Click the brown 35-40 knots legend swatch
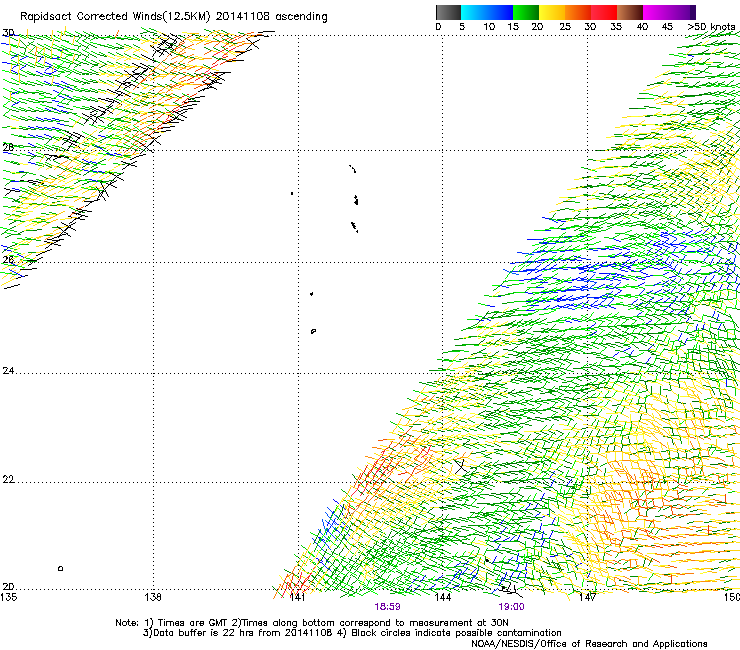 coord(630,12)
